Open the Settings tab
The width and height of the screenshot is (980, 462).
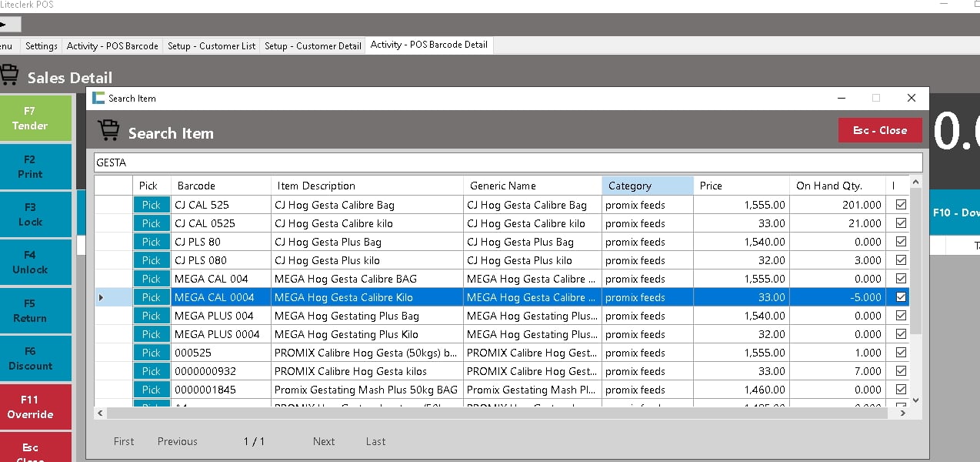tap(42, 46)
